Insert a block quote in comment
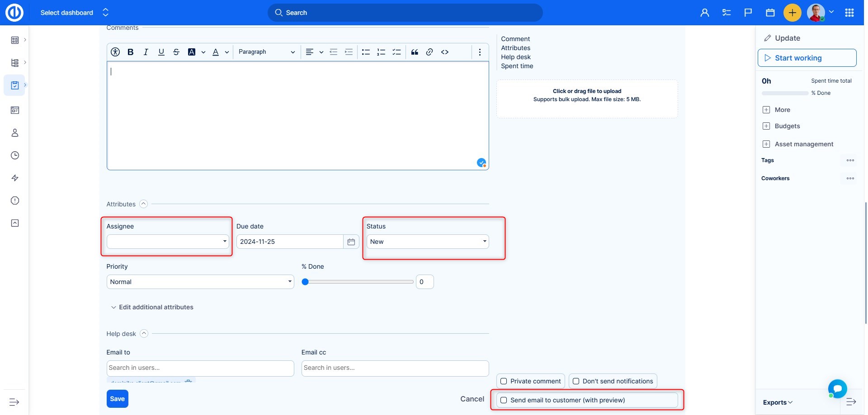Image resolution: width=868 pixels, height=415 pixels. [415, 52]
